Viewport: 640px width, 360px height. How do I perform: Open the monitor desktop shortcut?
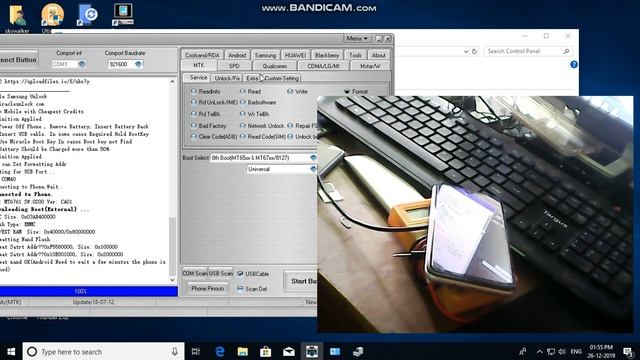click(123, 15)
